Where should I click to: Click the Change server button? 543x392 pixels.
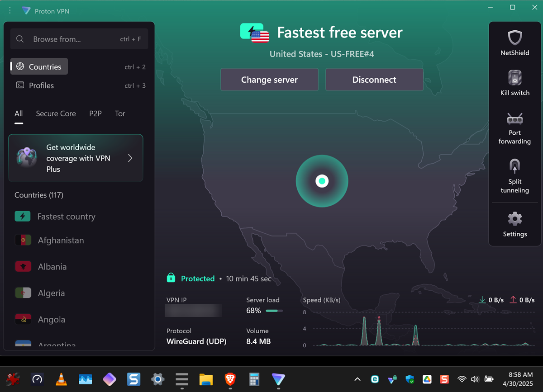point(269,80)
